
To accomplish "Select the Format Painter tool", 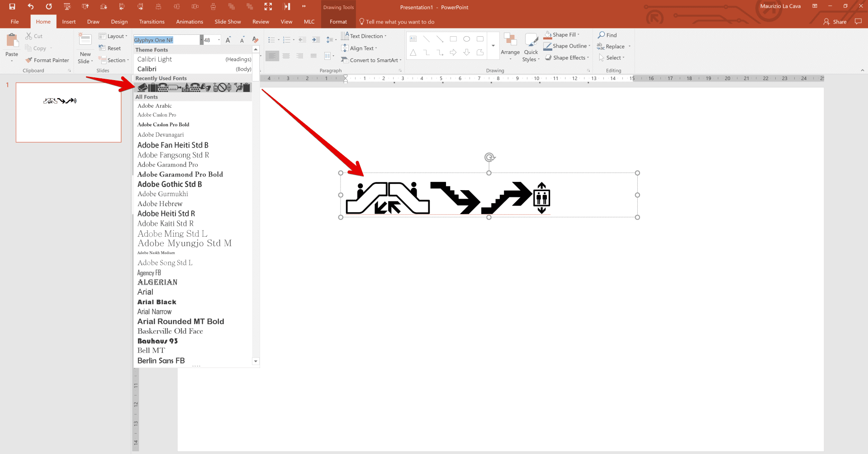I will (47, 60).
